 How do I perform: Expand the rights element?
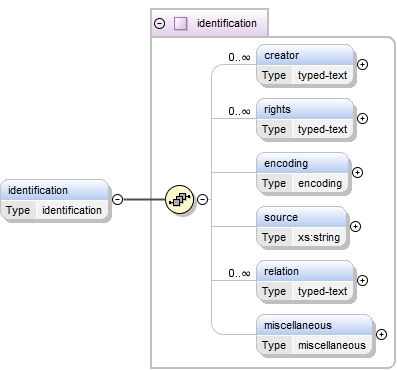pyautogui.click(x=362, y=118)
